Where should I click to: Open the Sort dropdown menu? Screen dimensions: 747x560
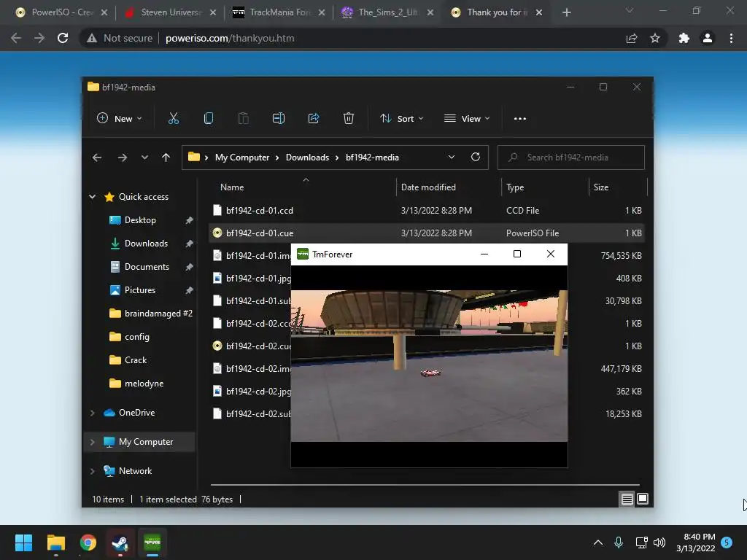[x=402, y=119]
